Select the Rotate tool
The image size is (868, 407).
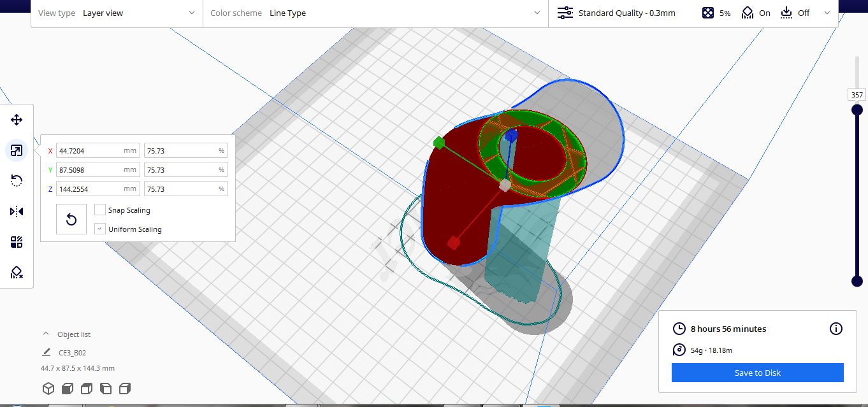(17, 181)
